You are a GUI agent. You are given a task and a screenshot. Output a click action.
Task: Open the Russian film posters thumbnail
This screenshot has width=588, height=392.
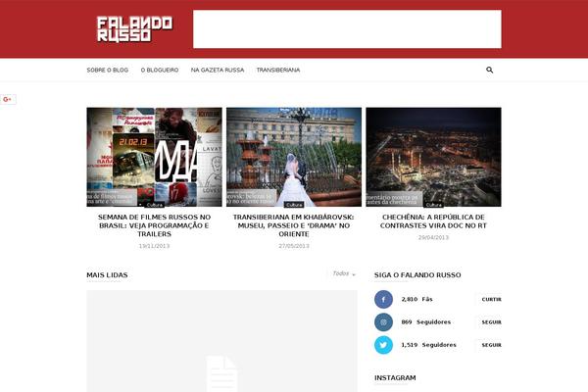pyautogui.click(x=154, y=157)
